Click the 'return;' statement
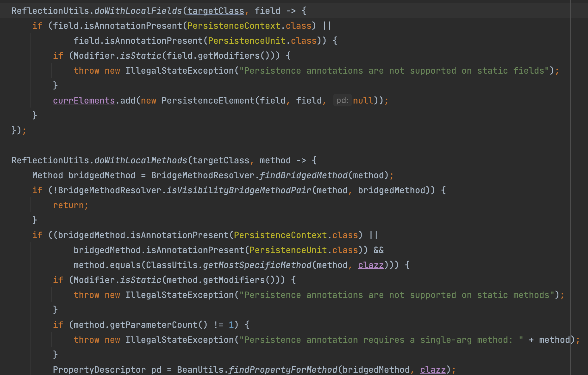Screen dimensions: 588x375 coord(70,205)
